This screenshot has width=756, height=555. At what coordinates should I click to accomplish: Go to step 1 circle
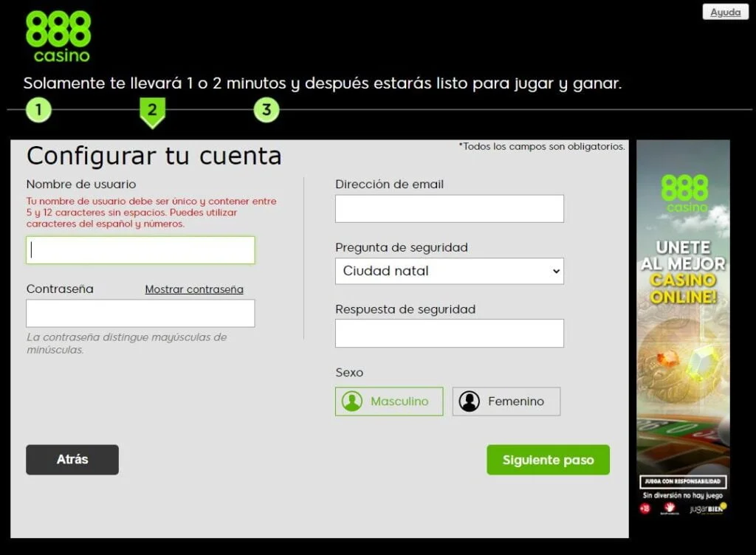click(x=38, y=111)
